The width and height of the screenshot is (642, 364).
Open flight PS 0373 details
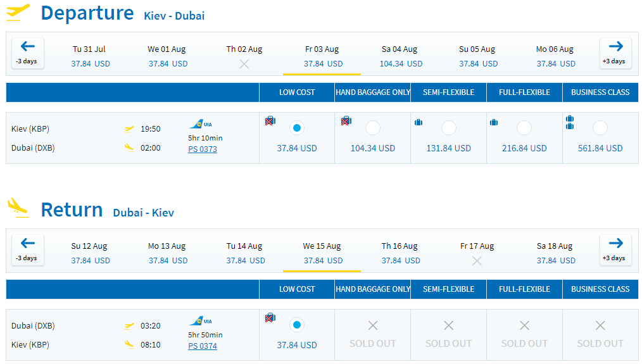pyautogui.click(x=202, y=149)
